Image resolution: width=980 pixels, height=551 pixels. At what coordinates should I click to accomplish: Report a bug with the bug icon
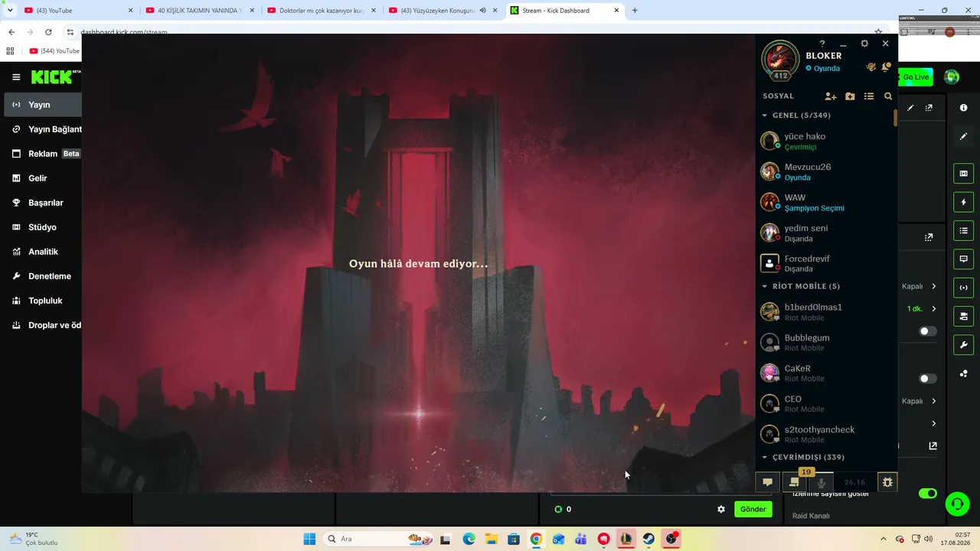[x=887, y=482]
